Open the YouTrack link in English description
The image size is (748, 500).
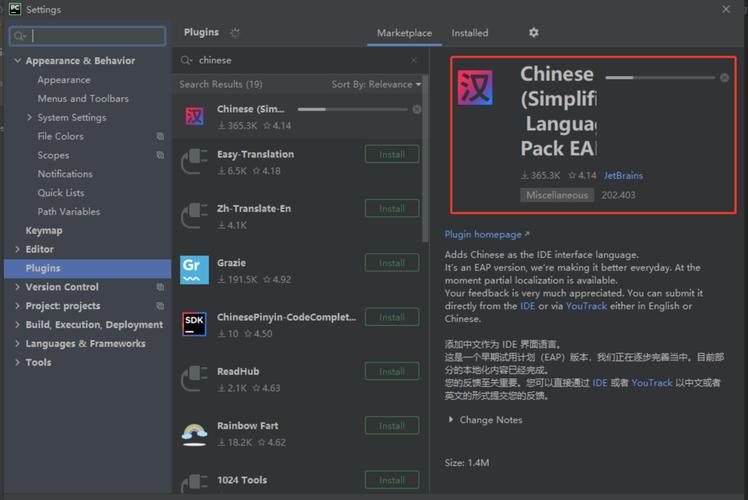coord(586,306)
